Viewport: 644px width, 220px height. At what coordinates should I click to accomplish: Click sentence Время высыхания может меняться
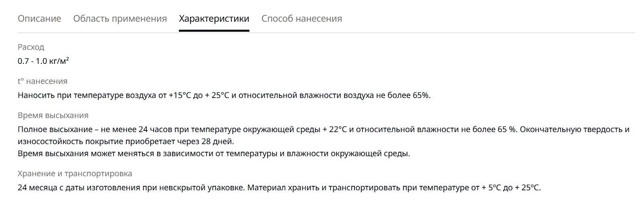click(214, 153)
